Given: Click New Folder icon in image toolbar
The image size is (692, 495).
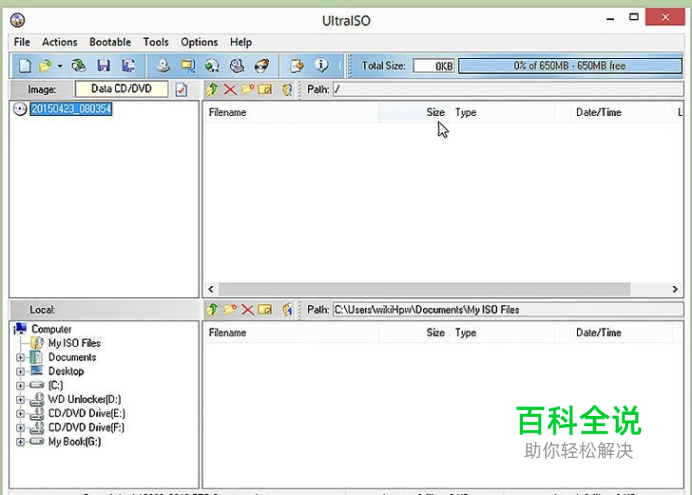Looking at the screenshot, I should 248,89.
